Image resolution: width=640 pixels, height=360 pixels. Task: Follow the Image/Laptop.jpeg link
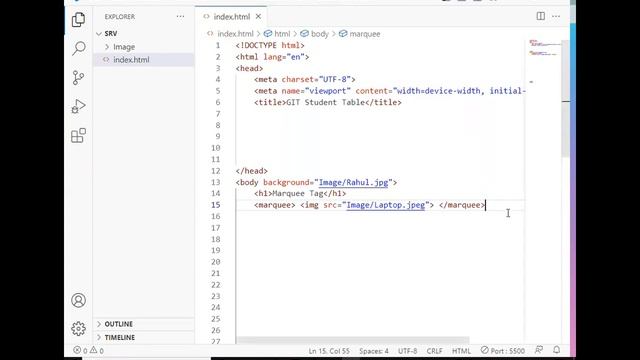pos(386,205)
